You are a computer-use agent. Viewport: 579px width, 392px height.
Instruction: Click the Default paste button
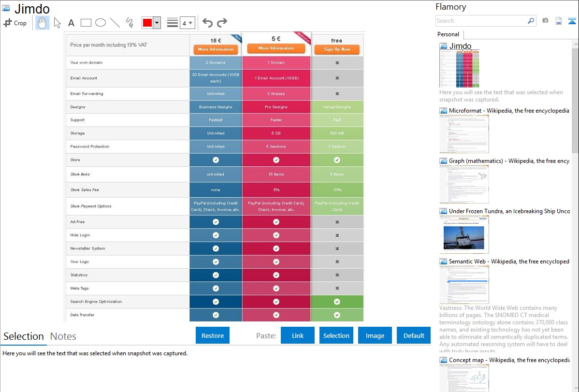(414, 335)
